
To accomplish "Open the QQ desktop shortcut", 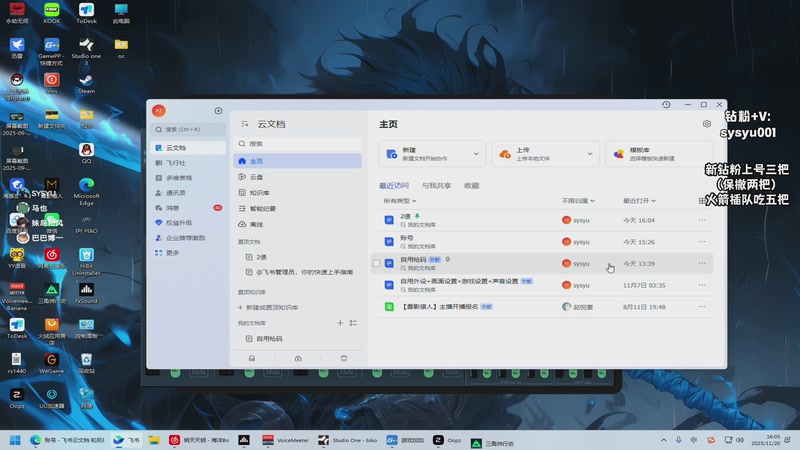I will tap(86, 154).
